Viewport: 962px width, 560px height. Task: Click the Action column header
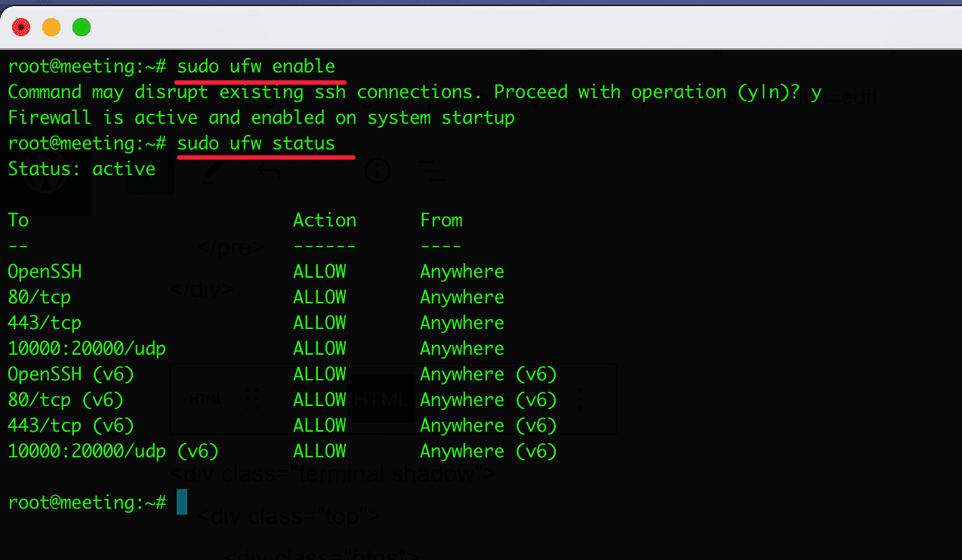pyautogui.click(x=325, y=220)
